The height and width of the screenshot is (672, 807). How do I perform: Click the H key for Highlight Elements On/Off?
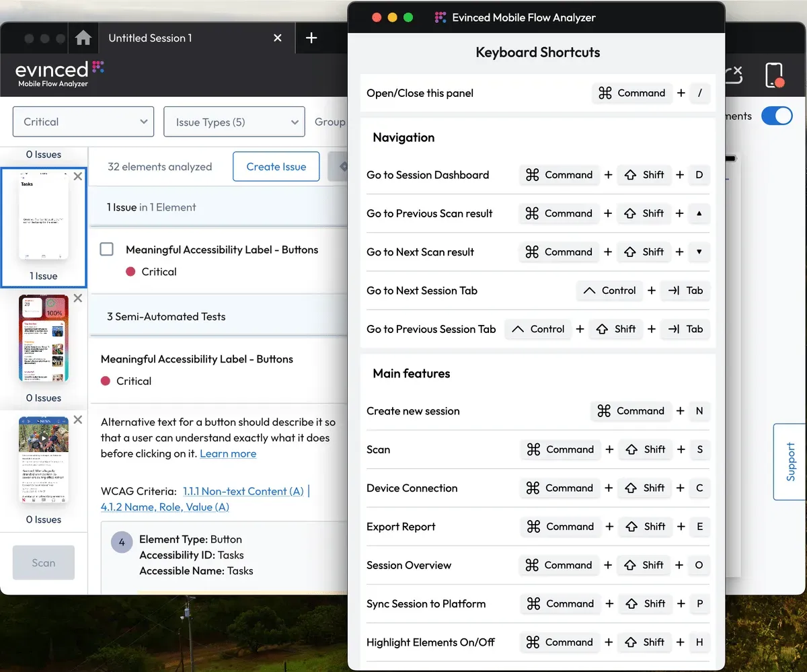[699, 642]
